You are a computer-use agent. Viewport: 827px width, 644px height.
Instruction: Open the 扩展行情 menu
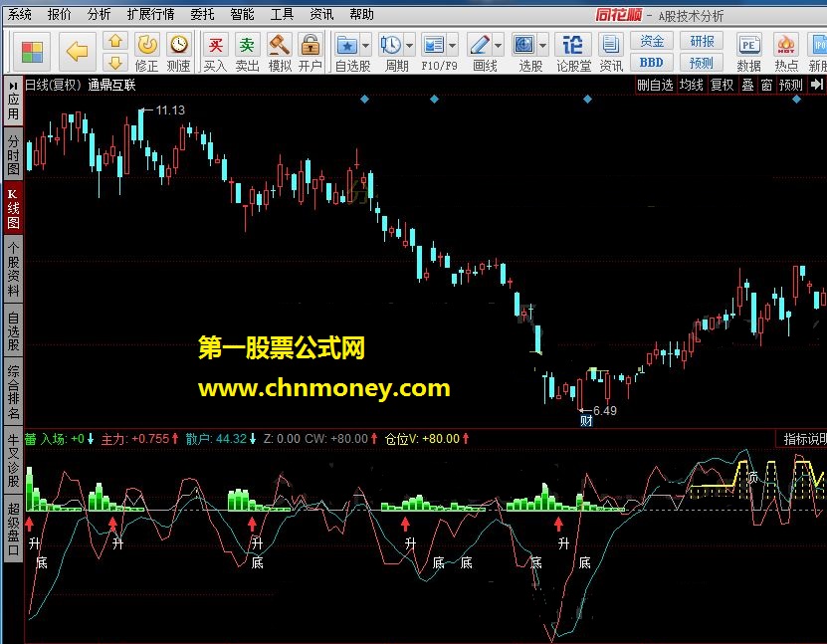[151, 14]
